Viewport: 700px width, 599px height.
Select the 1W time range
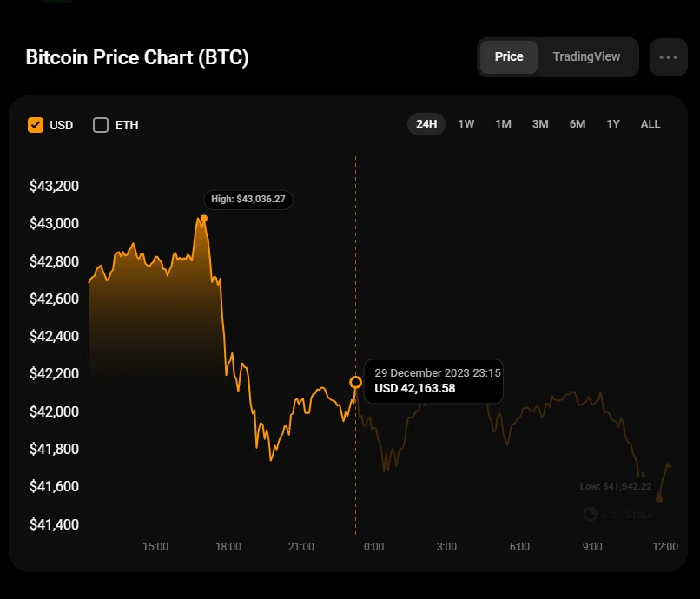point(466,124)
